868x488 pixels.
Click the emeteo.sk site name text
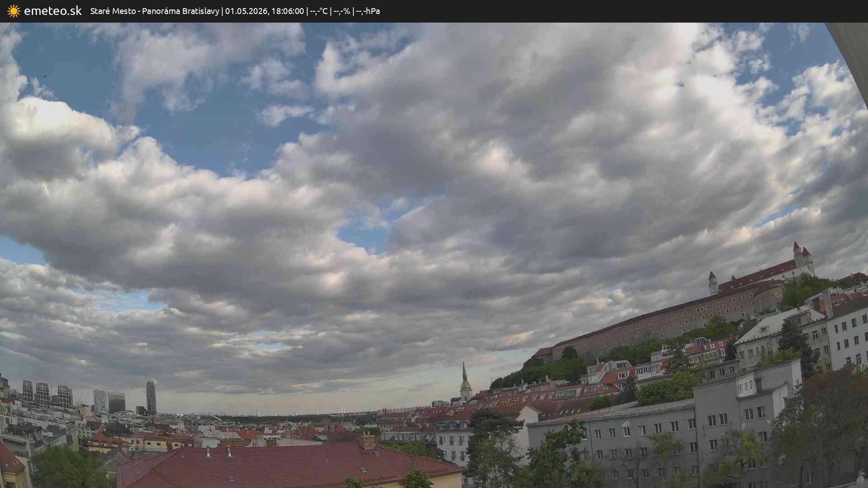point(53,11)
